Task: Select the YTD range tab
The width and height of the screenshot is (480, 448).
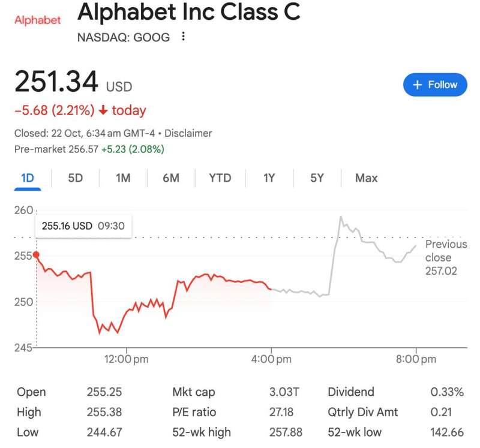Action: tap(220, 178)
